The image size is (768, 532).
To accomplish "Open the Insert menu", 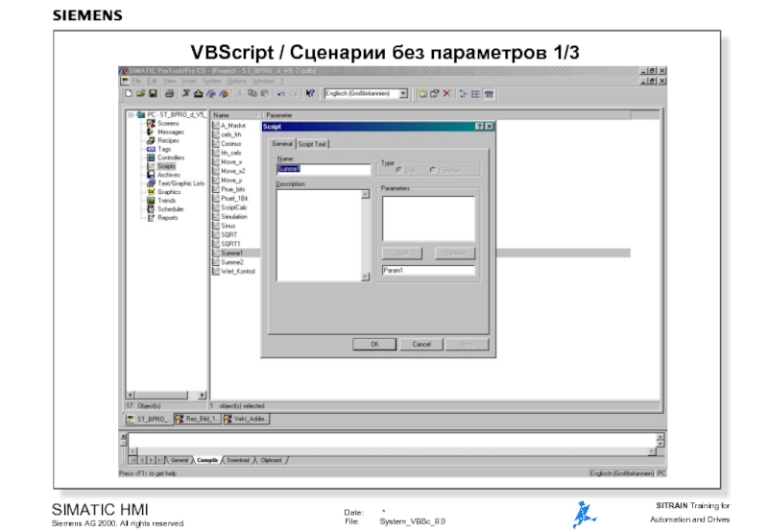I will [x=189, y=81].
